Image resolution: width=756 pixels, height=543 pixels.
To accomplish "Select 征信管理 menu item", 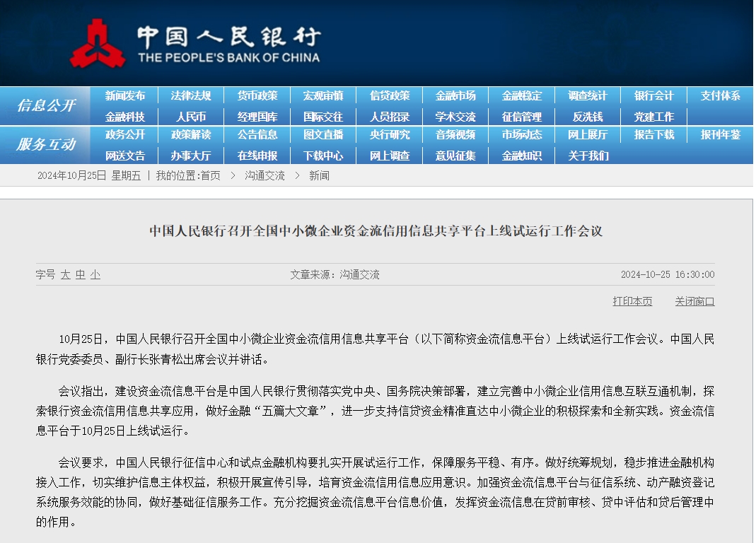I will [x=522, y=117].
